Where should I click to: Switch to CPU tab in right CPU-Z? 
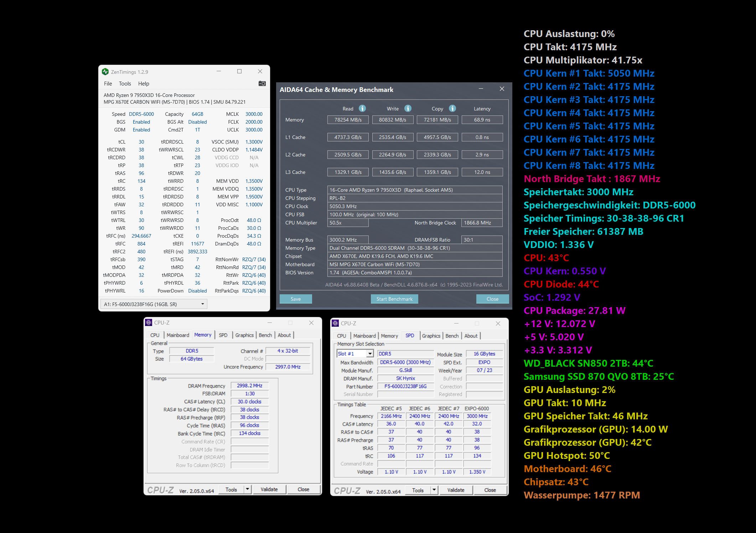click(342, 336)
